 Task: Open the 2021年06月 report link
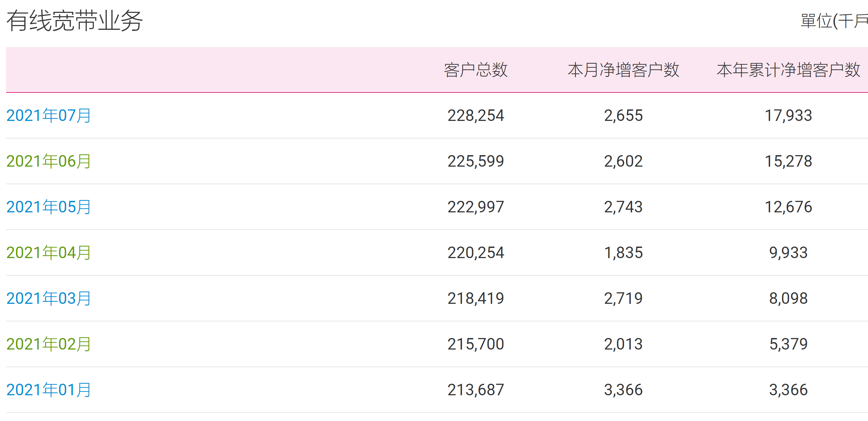pos(48,161)
